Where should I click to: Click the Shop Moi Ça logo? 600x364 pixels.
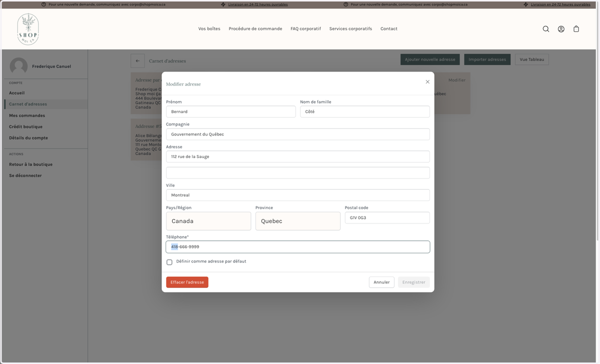pos(28,29)
